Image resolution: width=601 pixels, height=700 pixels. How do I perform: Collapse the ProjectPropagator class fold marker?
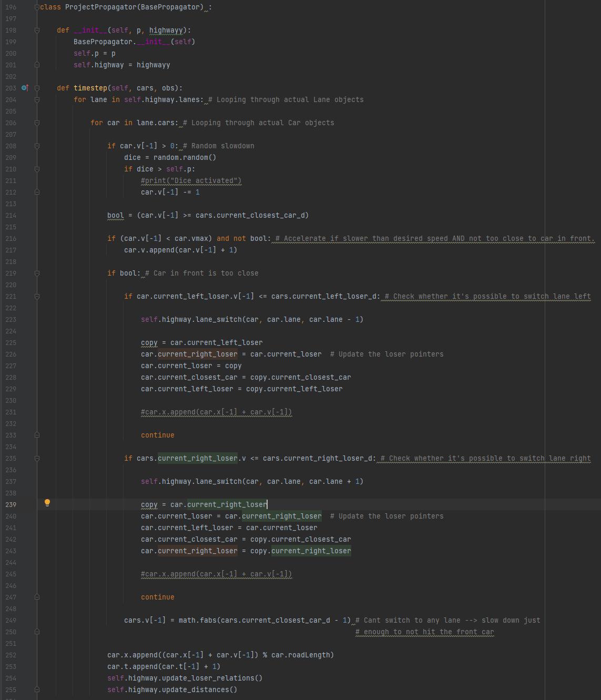coord(37,7)
